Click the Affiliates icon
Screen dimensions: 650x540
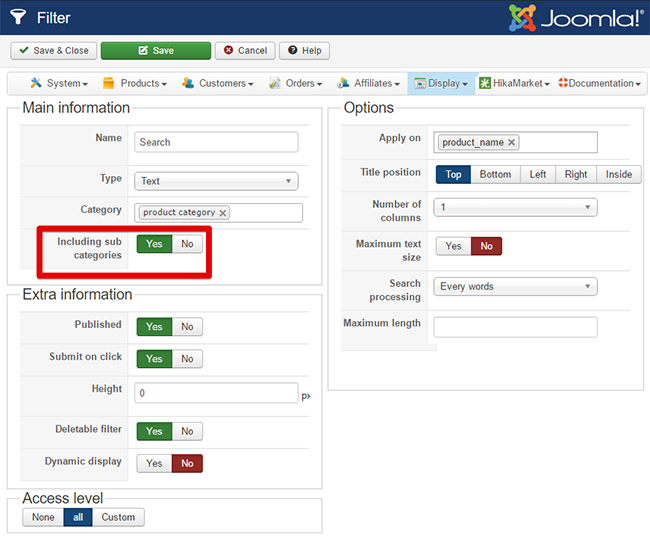[x=343, y=83]
